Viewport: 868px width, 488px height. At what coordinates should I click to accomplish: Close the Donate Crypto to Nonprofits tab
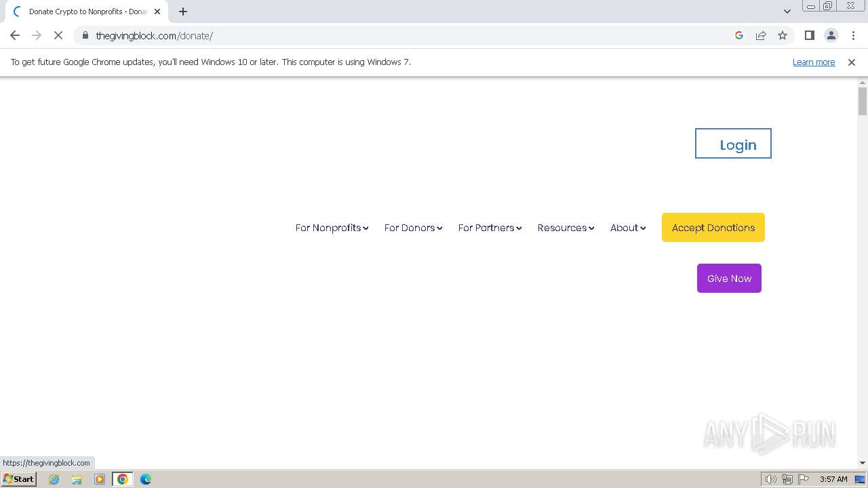157,12
